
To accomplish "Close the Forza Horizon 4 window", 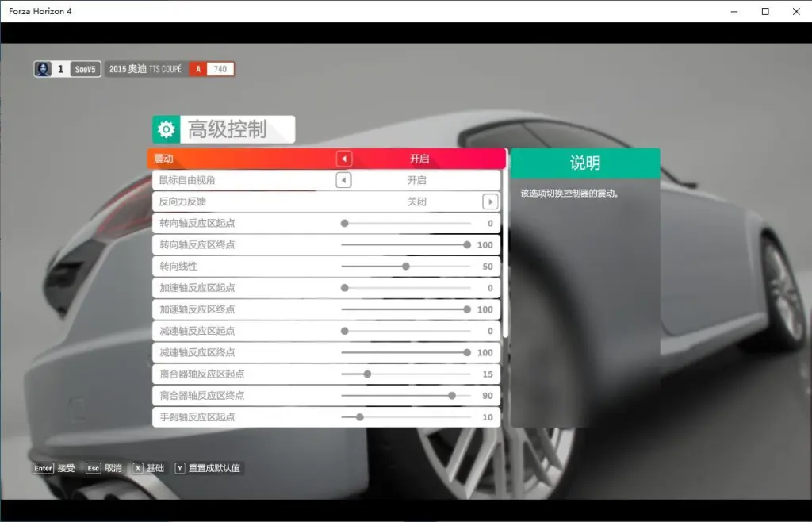I will [x=796, y=11].
